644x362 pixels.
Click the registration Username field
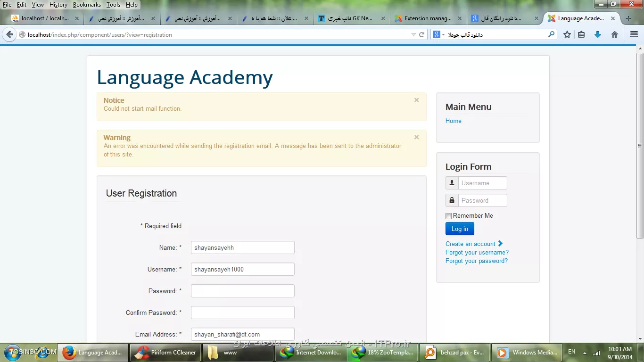pyautogui.click(x=243, y=269)
